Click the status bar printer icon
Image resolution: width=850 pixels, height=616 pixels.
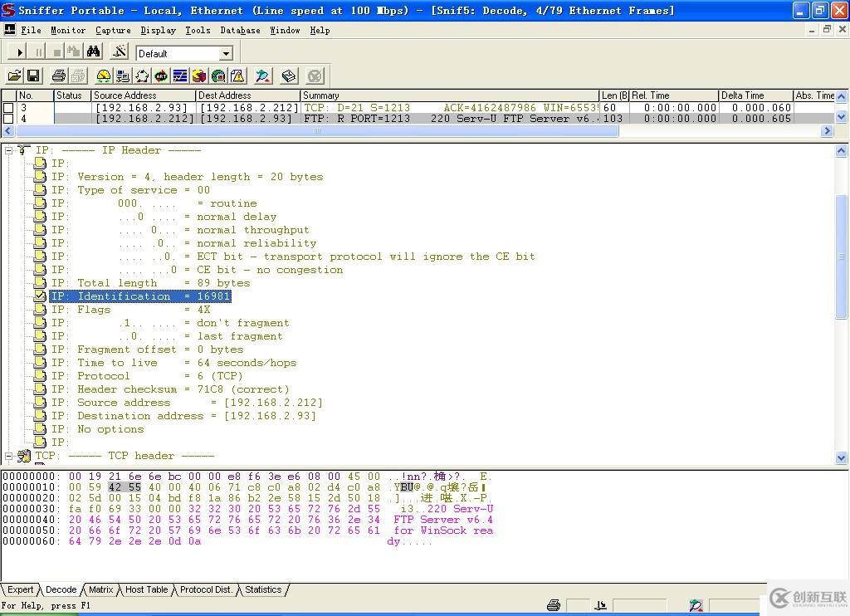[x=554, y=605]
